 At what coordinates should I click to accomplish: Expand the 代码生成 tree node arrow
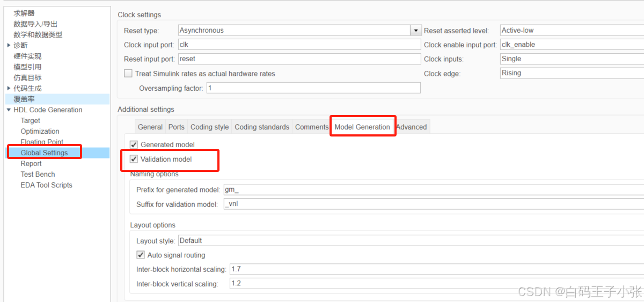point(9,88)
